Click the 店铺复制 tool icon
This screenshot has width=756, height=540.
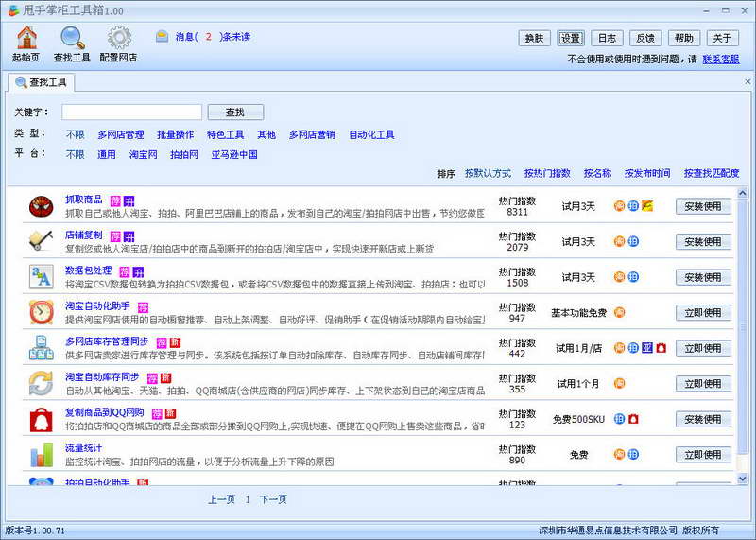coord(41,241)
